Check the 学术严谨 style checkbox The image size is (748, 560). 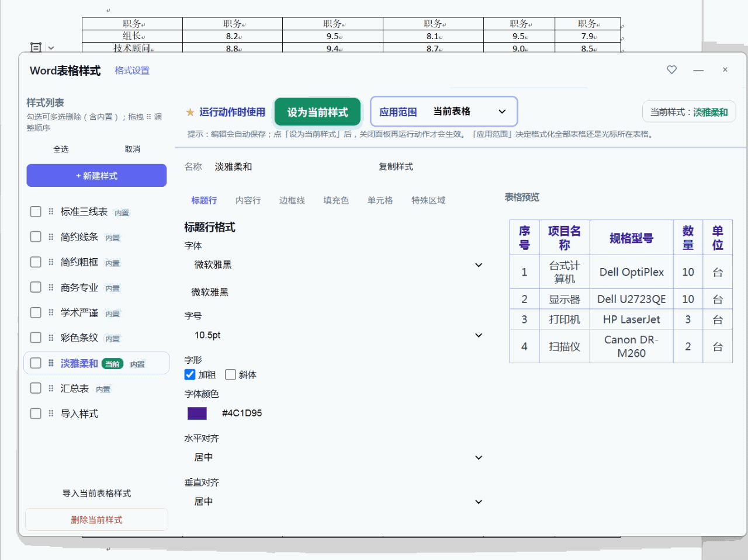point(36,312)
